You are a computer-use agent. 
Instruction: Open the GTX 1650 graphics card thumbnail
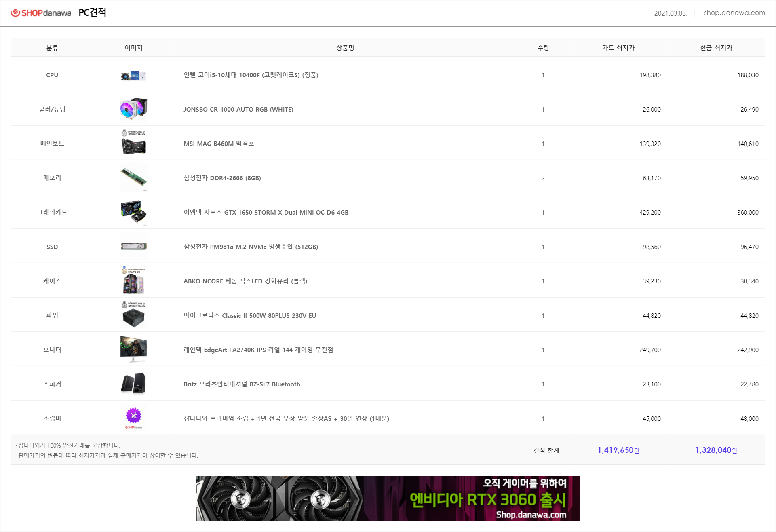[133, 212]
